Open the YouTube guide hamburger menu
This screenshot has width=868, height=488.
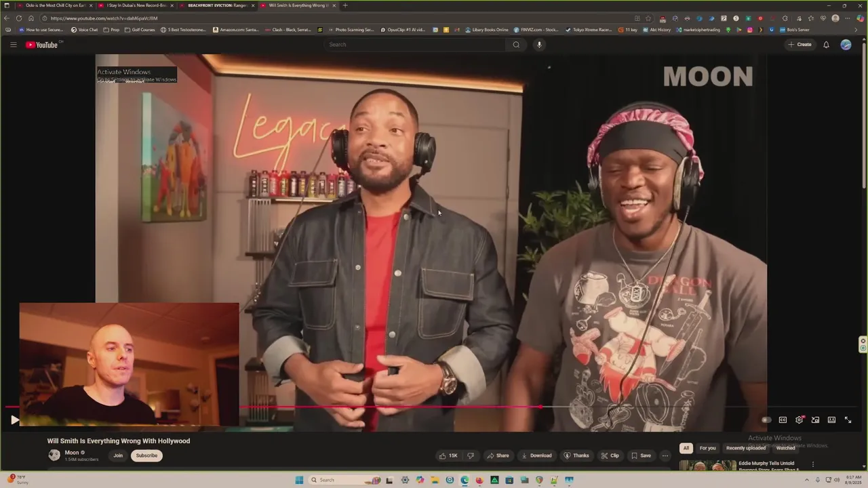click(x=13, y=45)
